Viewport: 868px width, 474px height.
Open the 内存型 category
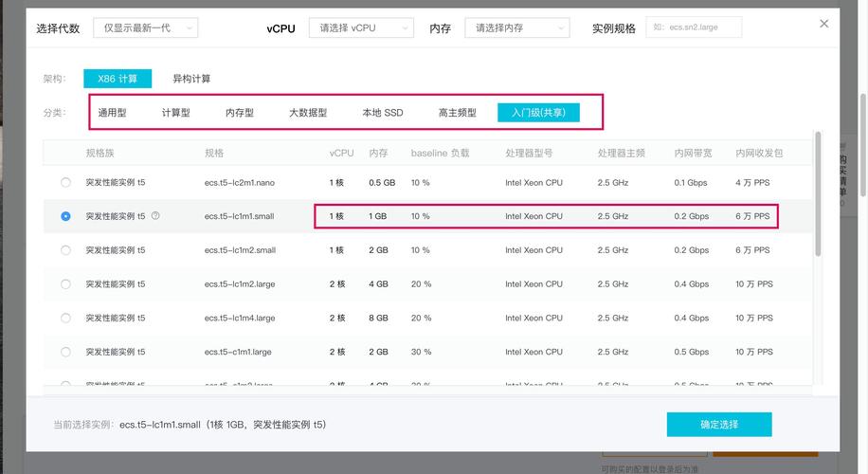239,113
